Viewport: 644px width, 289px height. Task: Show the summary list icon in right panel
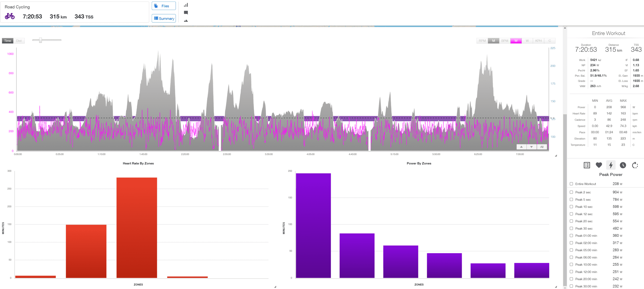pyautogui.click(x=587, y=165)
